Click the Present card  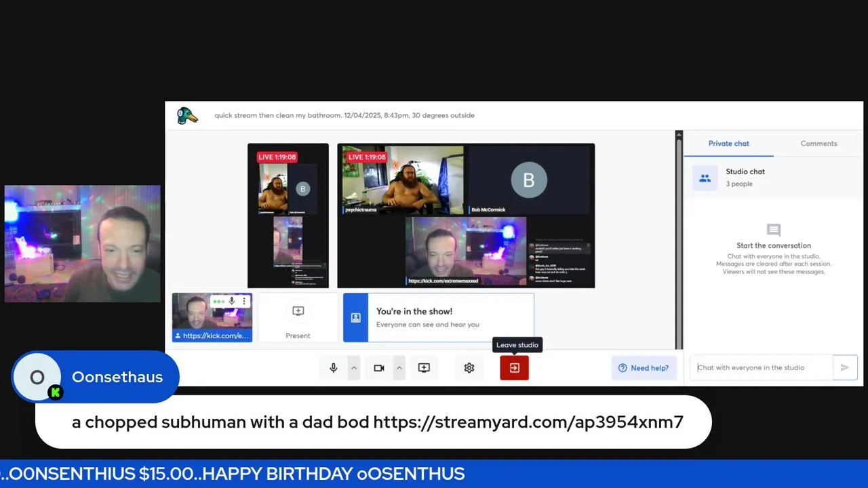pos(298,317)
